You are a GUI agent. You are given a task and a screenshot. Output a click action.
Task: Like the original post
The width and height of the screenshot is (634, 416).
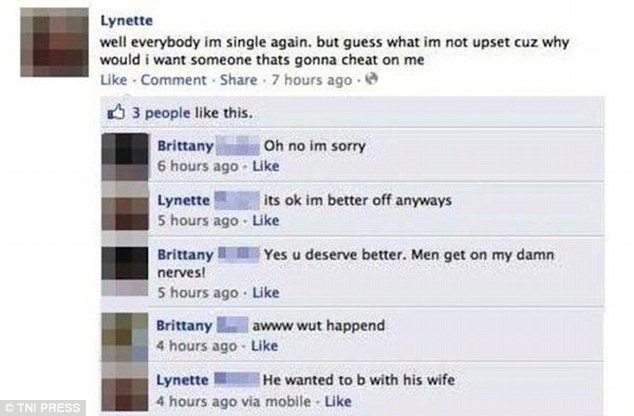coord(114,80)
